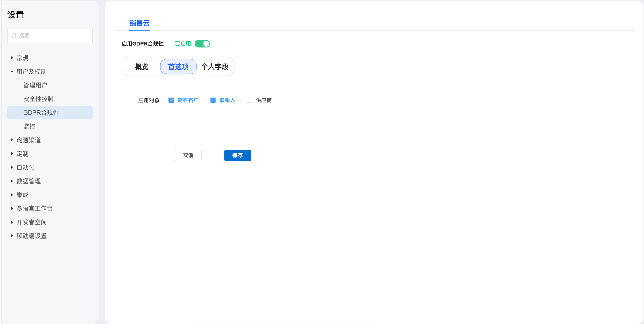Toggle the GDPR compliance switch off

click(202, 44)
